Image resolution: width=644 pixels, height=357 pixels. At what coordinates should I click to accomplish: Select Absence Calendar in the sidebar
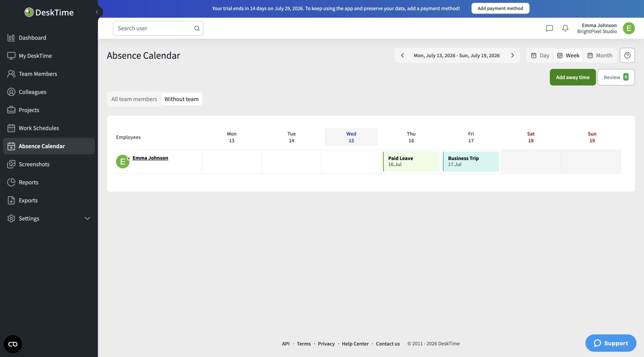pos(49,146)
